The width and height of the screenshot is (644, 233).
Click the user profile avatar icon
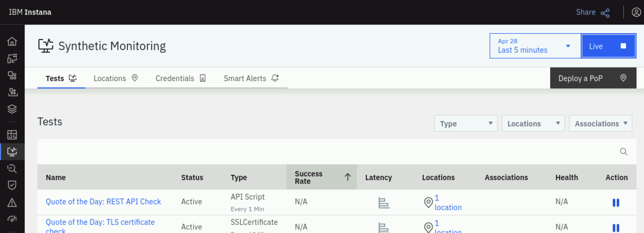(636, 12)
